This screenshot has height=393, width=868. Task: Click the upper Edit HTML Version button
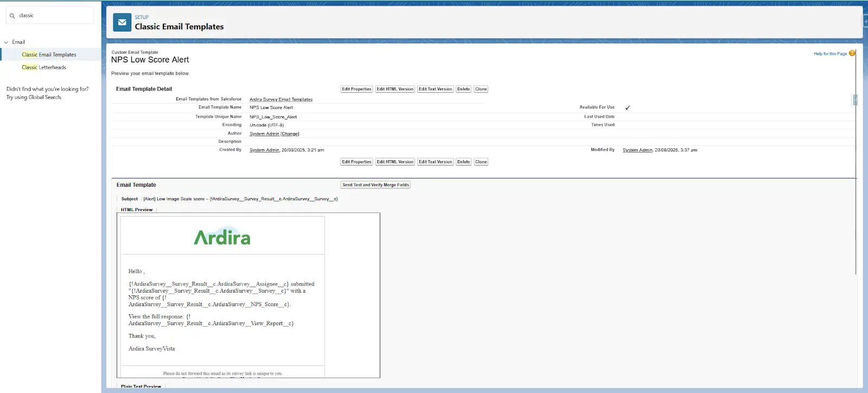click(395, 89)
